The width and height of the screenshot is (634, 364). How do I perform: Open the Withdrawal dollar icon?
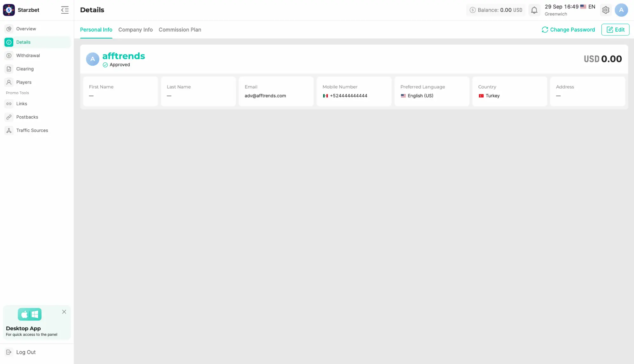click(9, 55)
